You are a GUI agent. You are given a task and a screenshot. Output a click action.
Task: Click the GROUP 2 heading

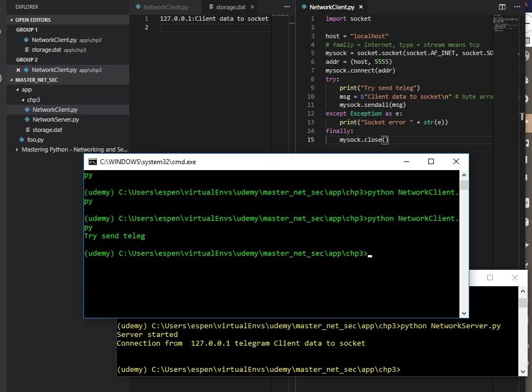[27, 59]
